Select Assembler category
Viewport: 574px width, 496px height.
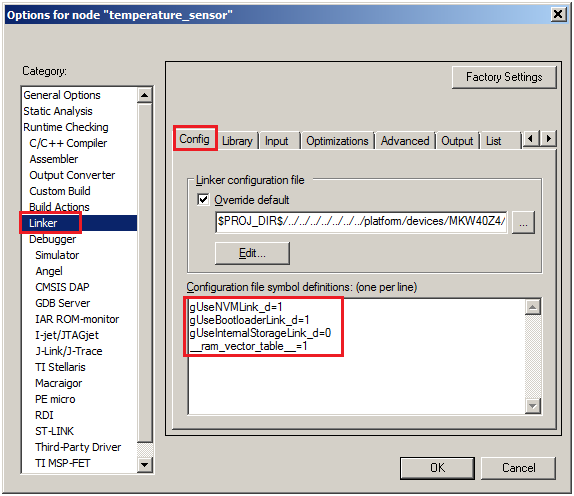click(54, 159)
